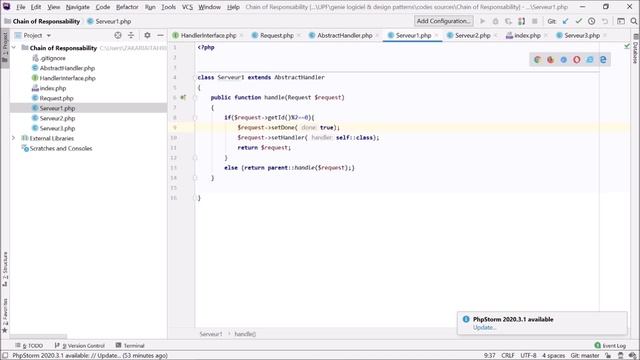The width and height of the screenshot is (640, 360).
Task: Open the Navigate menu
Action: pos(78,7)
